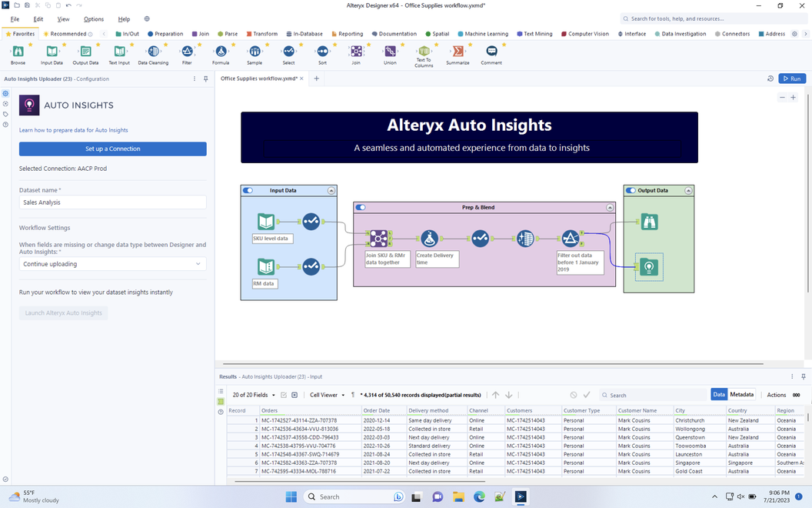Image resolution: width=812 pixels, height=508 pixels.
Task: Select the Formula tool from the palette
Action: [x=221, y=52]
